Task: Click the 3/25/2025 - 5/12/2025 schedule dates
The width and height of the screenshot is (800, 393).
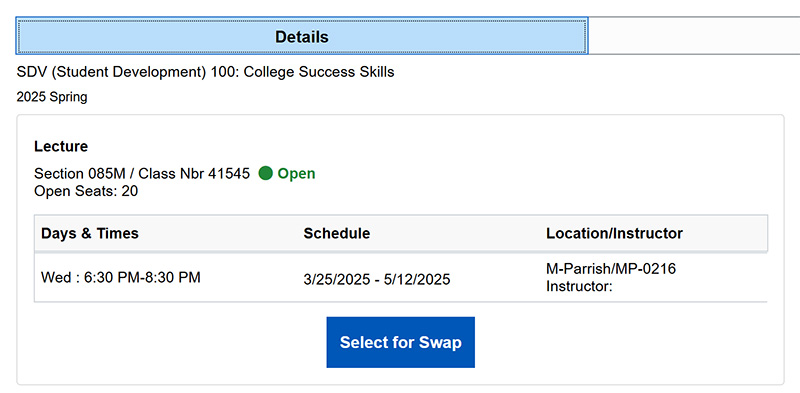Action: pyautogui.click(x=377, y=279)
